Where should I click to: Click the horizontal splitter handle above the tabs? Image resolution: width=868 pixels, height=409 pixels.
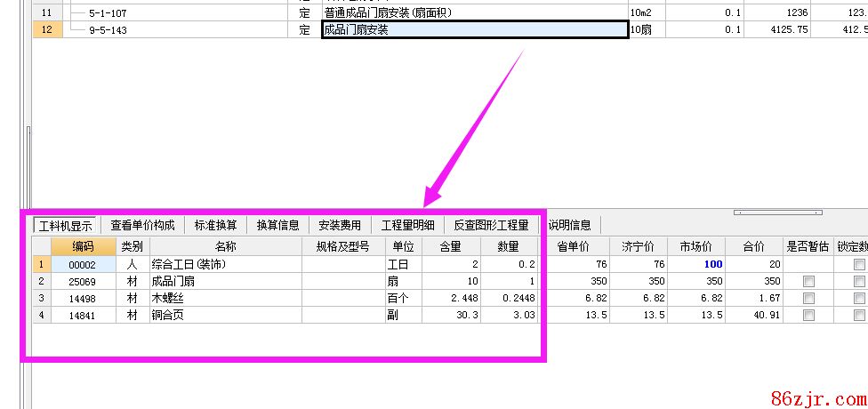(x=776, y=213)
